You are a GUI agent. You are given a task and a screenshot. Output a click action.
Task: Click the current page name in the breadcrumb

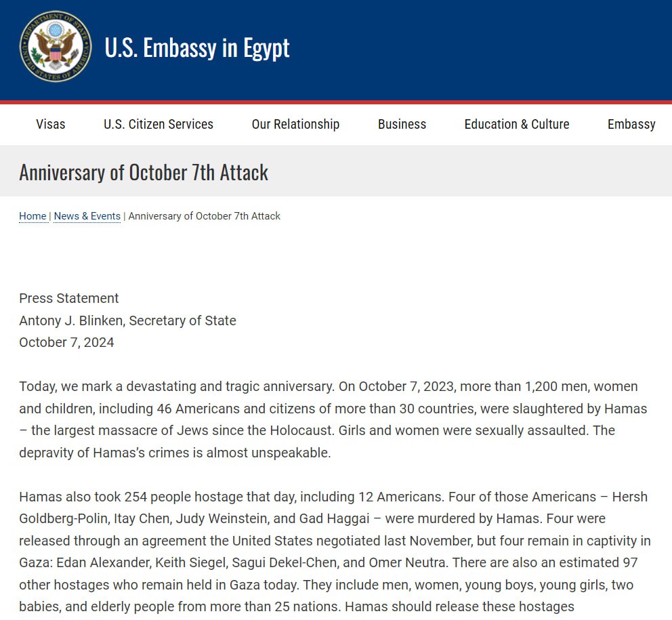point(204,216)
